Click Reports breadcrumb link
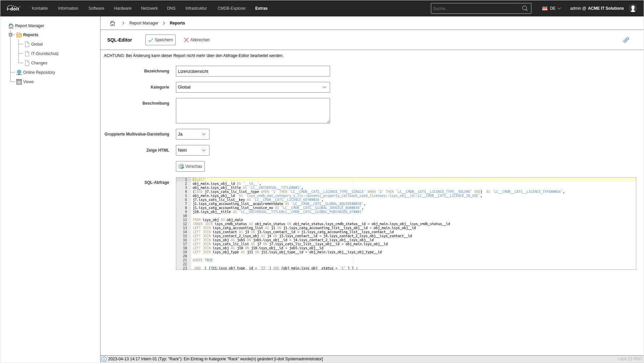This screenshot has height=363, width=644. pos(177,23)
